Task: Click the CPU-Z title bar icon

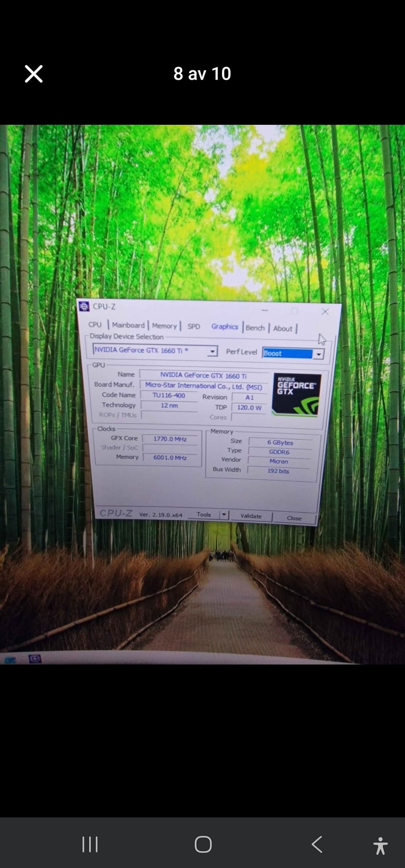Action: [84, 306]
